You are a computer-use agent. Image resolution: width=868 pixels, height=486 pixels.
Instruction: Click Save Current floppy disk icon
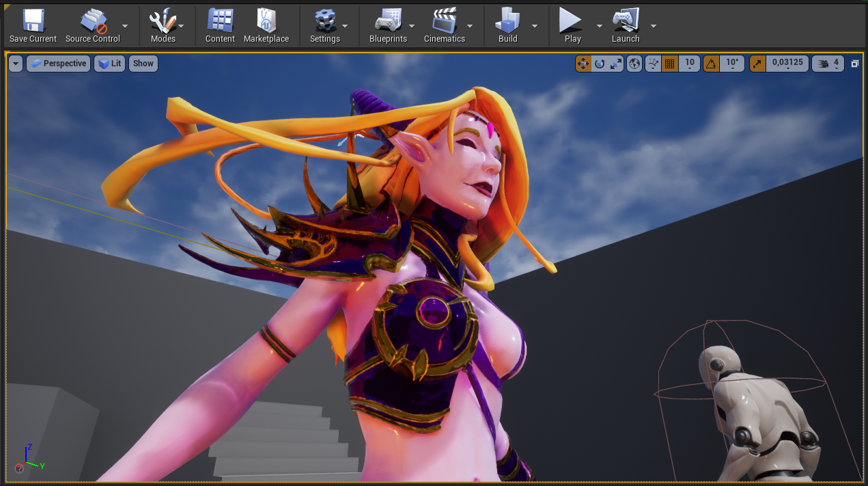[33, 21]
